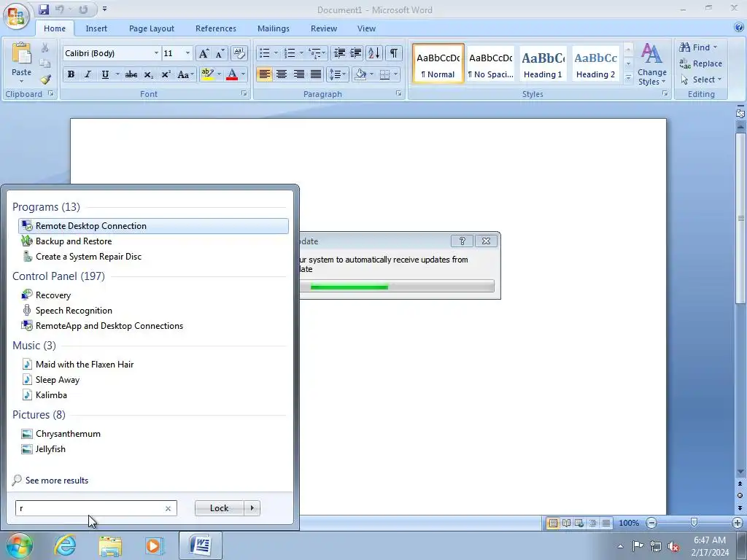
Task: Open Backup and Restore result
Action: coord(153,241)
